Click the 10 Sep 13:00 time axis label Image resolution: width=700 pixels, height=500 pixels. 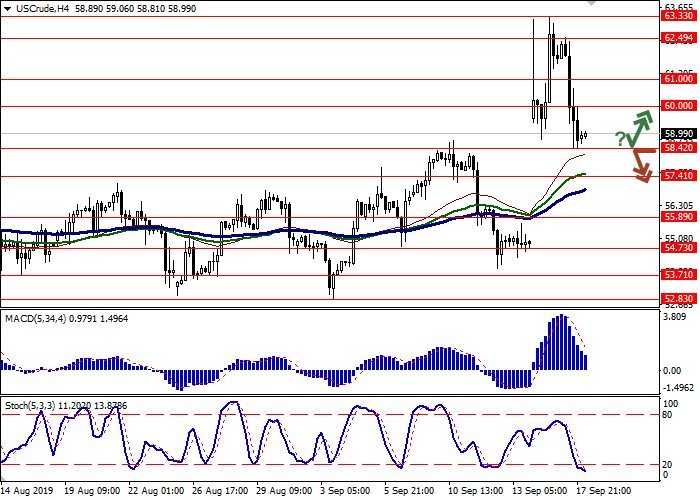475,492
